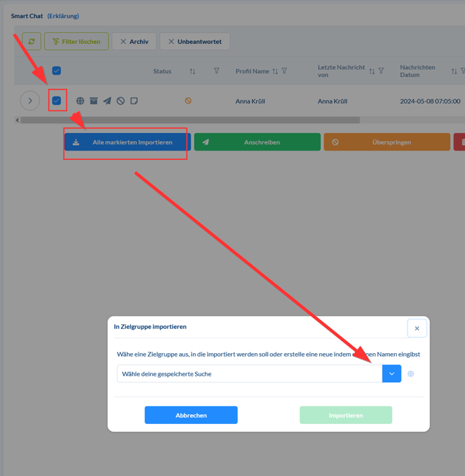Click the horizontal scrollbar under the table

click(x=189, y=120)
